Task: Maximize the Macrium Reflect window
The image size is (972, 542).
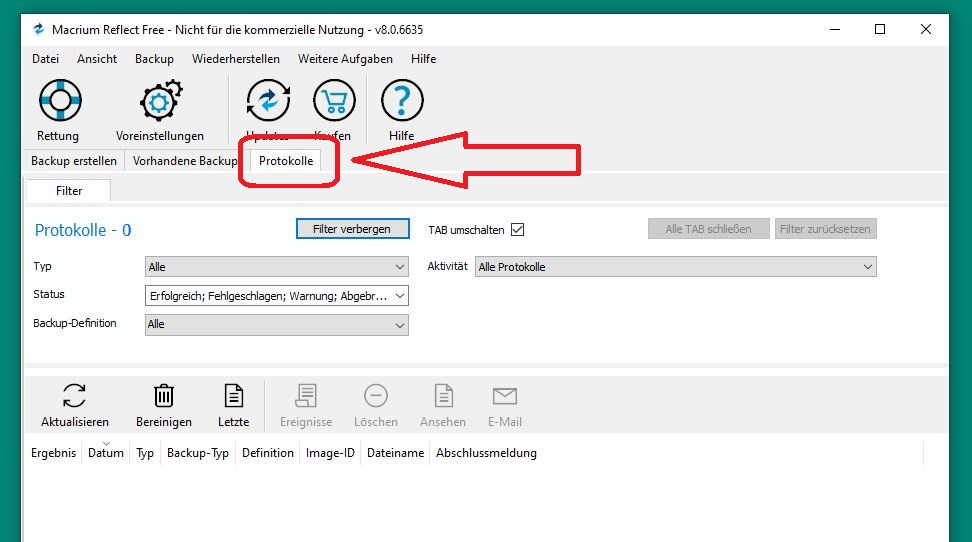Action: point(880,29)
